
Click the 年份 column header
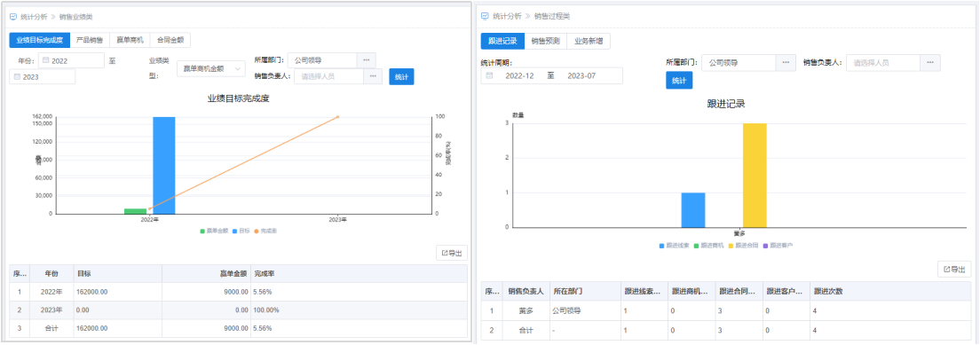[51, 273]
